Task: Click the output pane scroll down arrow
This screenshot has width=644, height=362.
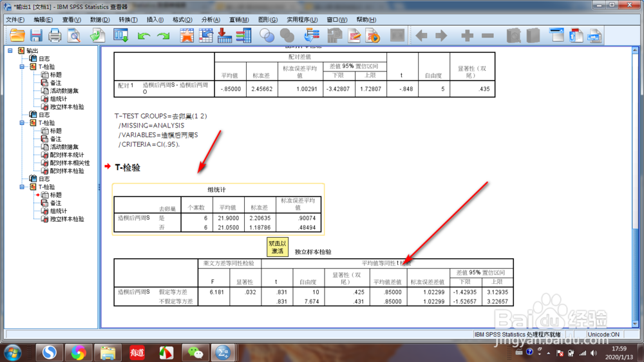Action: pos(635,323)
